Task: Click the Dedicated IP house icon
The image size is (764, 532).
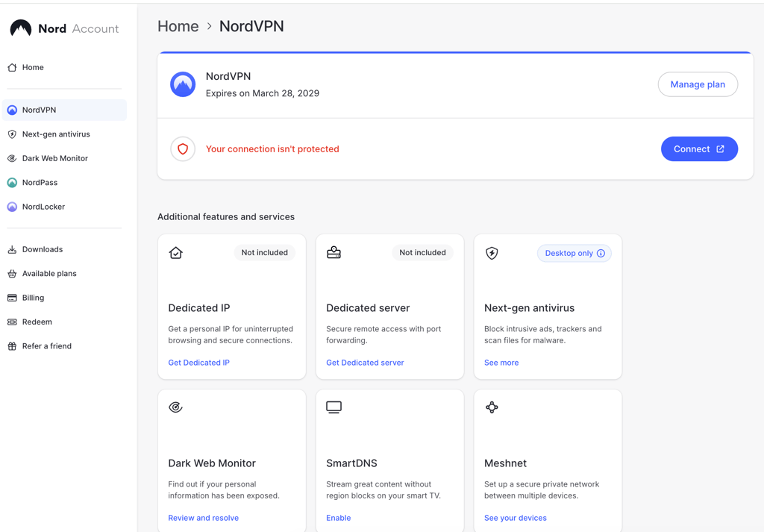Action: pos(176,253)
